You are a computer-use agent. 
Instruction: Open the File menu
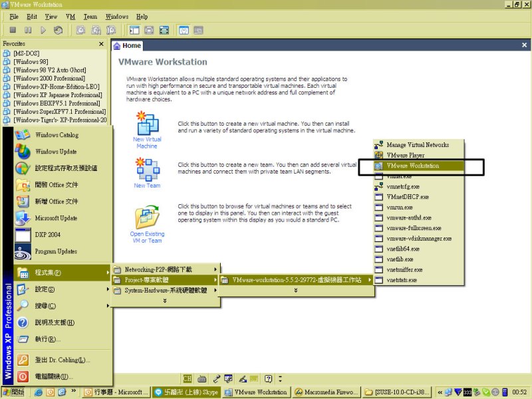14,17
